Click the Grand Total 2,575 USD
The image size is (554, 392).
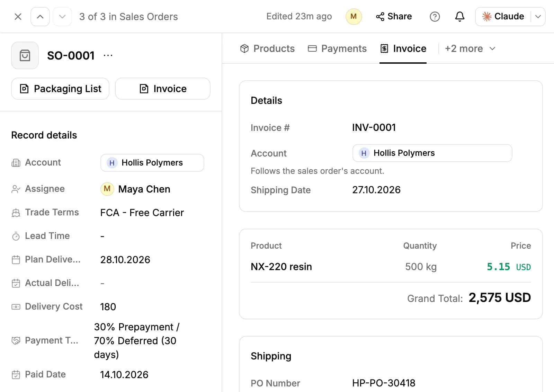click(500, 298)
